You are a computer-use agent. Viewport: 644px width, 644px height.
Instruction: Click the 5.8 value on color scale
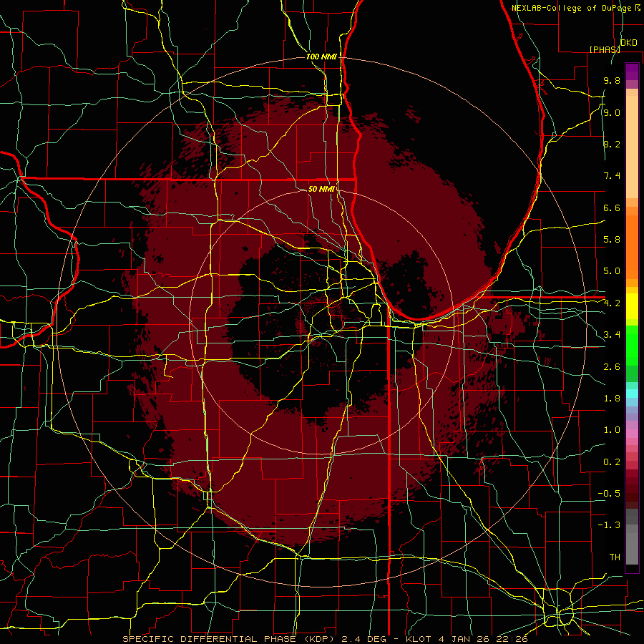612,240
